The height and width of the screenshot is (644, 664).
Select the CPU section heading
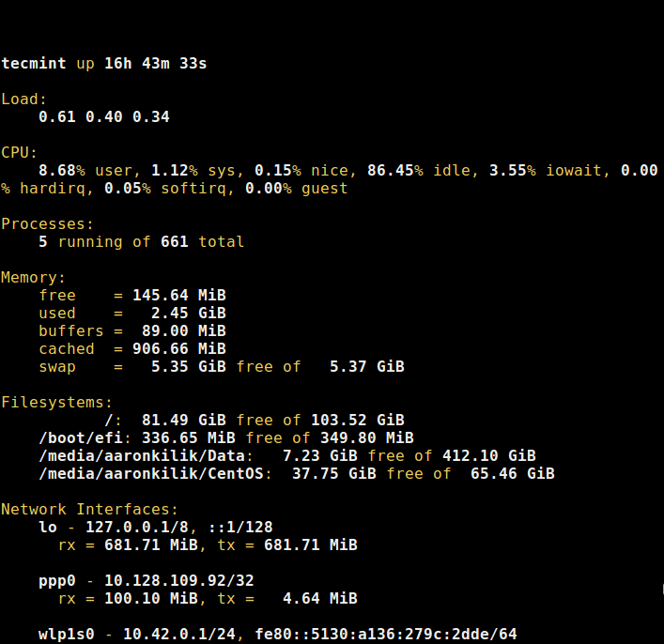(x=20, y=153)
